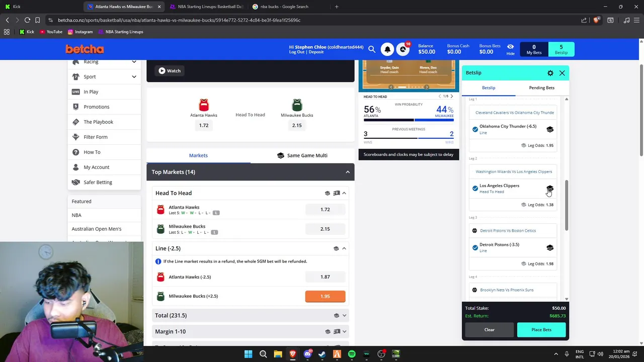Hide balance with the eye icon

[x=510, y=47]
